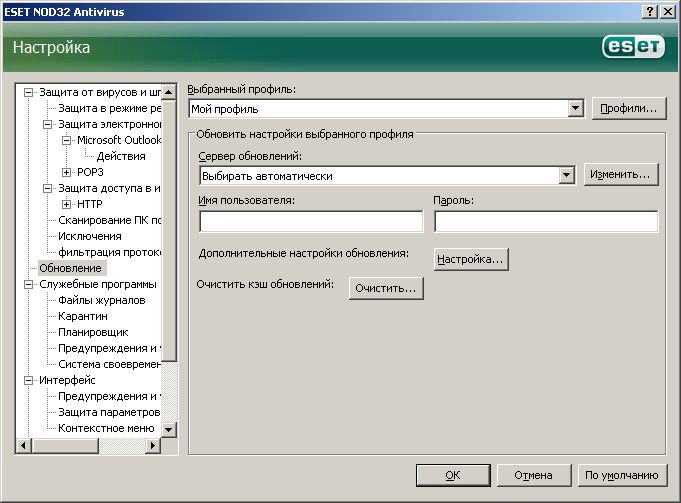Expand the POP3 tree node
681x503 pixels.
pyautogui.click(x=66, y=172)
